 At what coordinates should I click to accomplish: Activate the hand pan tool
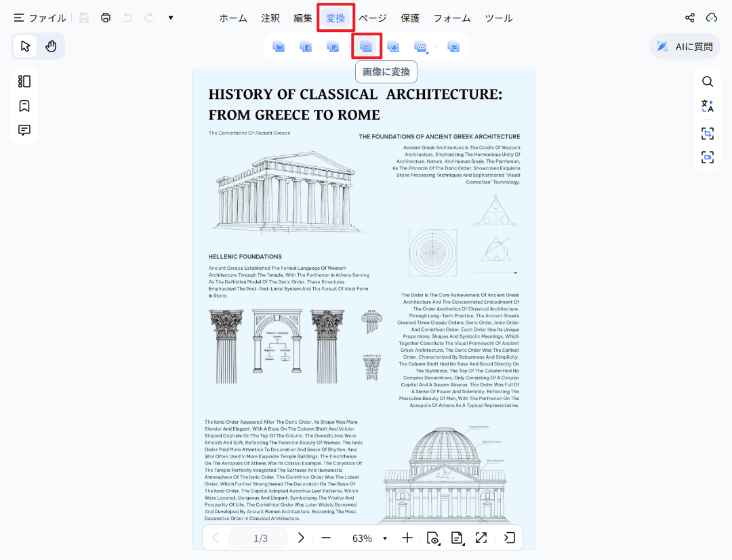[51, 46]
